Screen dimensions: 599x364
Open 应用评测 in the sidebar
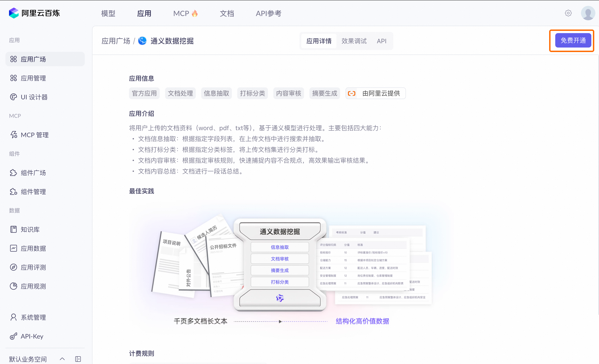[x=45, y=267]
